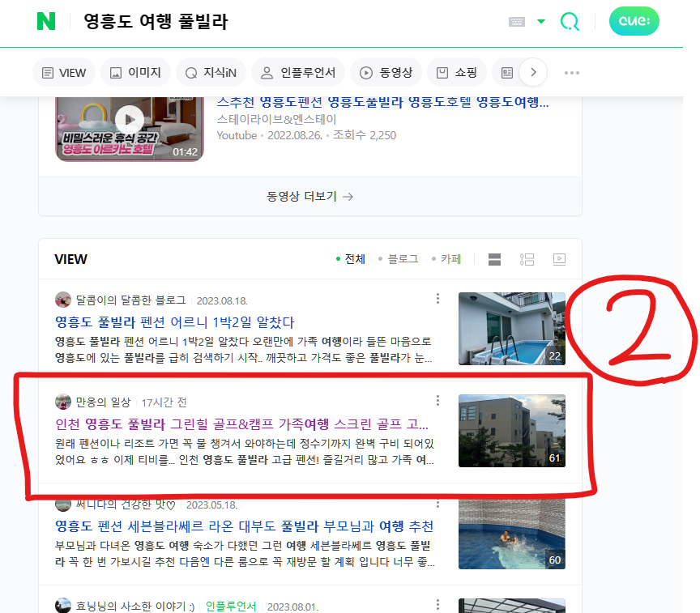Open 달콤이의 달콤한 블로그 author link
This screenshot has height=613, width=700.
(x=130, y=300)
